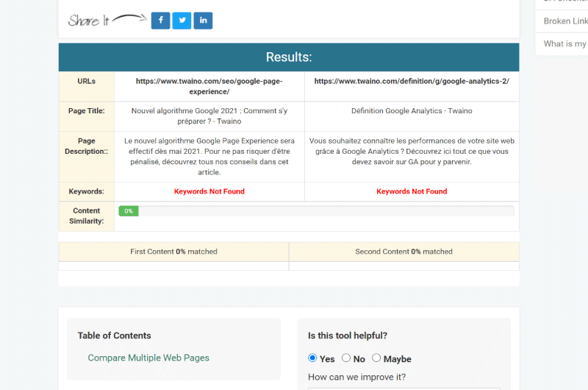Open Broken Link sidebar item
Viewport: 588px width, 390px height.
pyautogui.click(x=565, y=21)
